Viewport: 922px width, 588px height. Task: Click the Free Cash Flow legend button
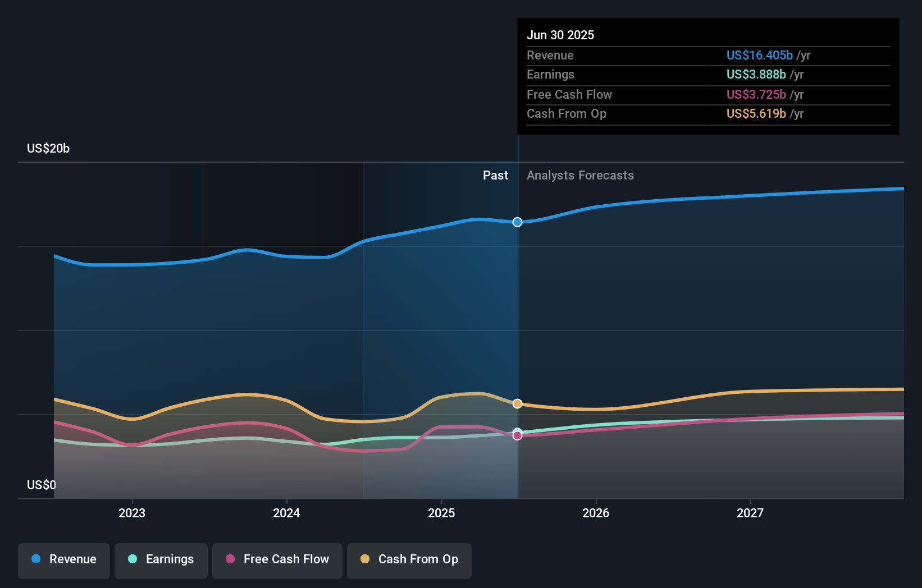coord(277,559)
